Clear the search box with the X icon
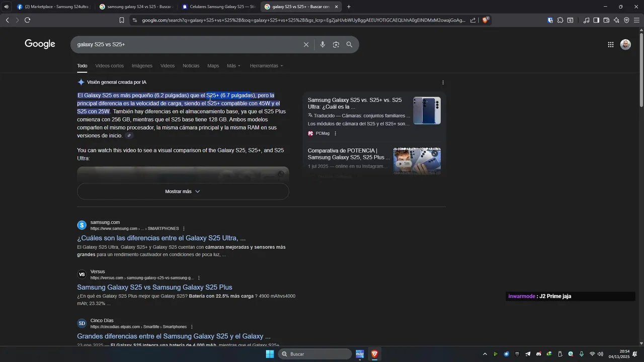 coord(306,45)
